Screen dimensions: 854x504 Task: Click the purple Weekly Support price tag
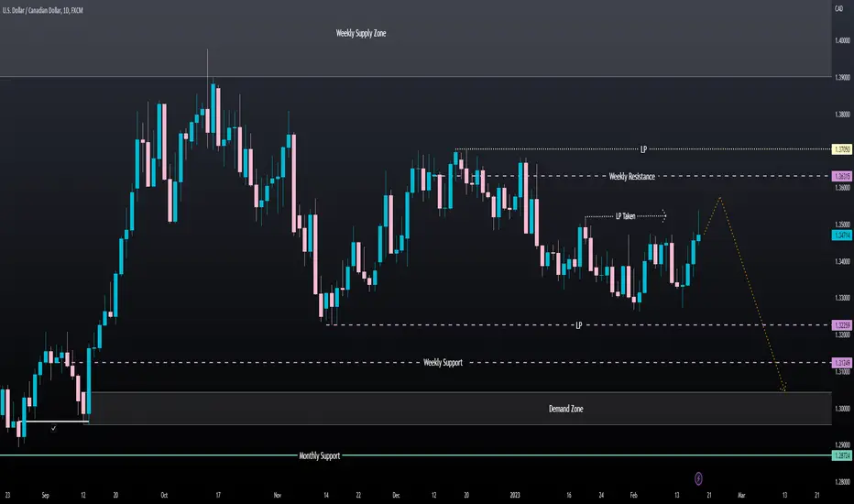tap(842, 363)
